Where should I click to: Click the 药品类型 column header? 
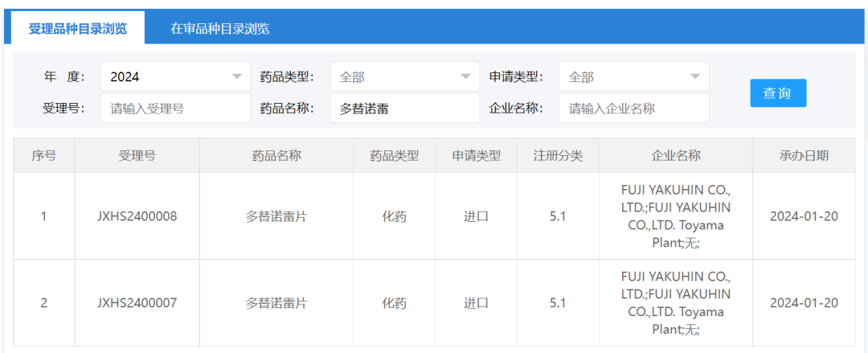(394, 156)
